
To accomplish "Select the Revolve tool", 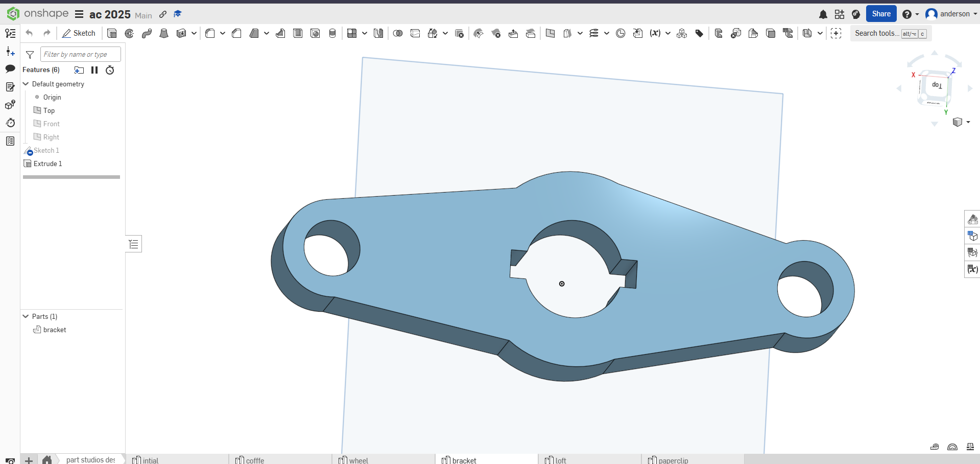I will 130,34.
